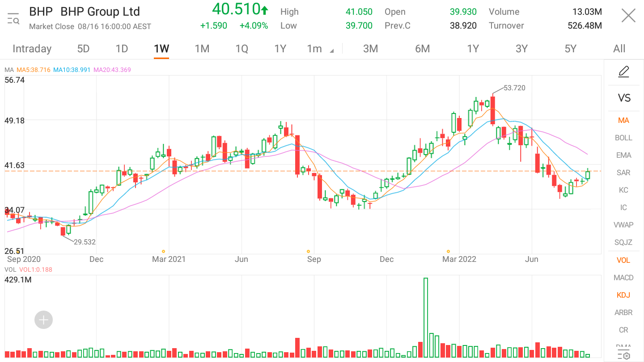Close the BHP chart view
This screenshot has height=362, width=644.
[x=628, y=16]
